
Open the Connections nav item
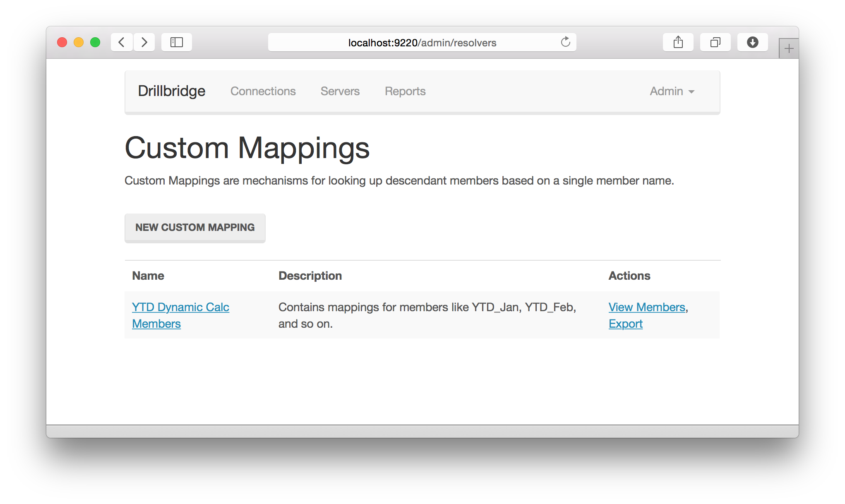263,91
